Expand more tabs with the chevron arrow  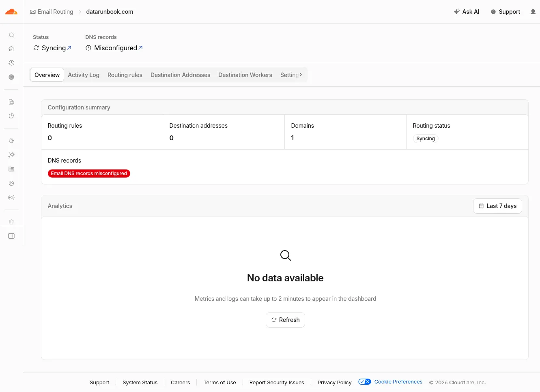(x=301, y=75)
